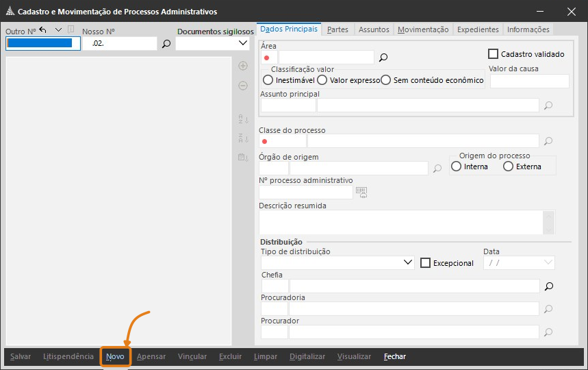588x370 pixels.
Task: Enable the Cadastro validado checkbox
Action: (493, 53)
